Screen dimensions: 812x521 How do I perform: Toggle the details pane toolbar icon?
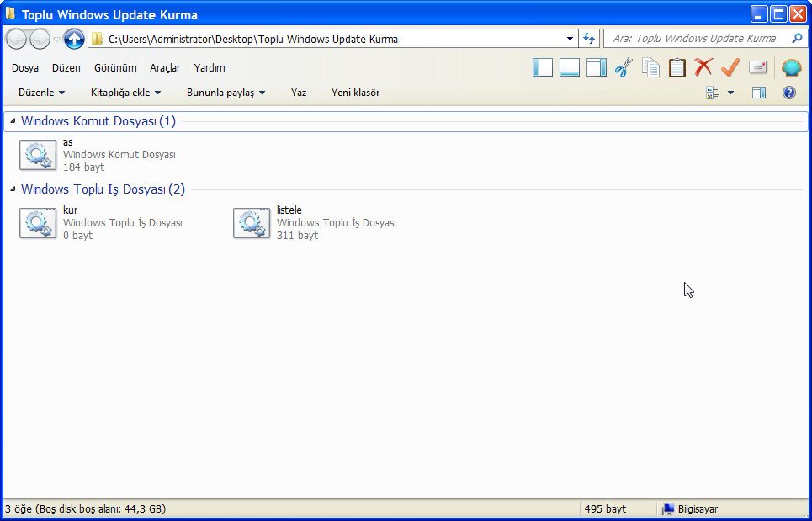[569, 67]
